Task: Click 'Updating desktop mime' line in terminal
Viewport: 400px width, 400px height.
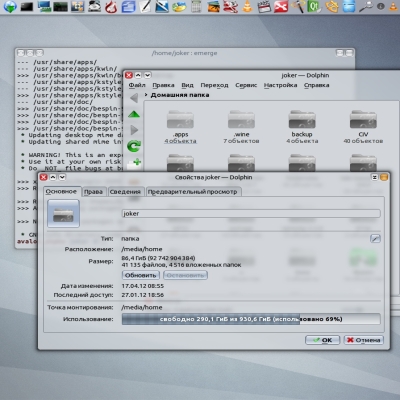Action: [x=72, y=135]
